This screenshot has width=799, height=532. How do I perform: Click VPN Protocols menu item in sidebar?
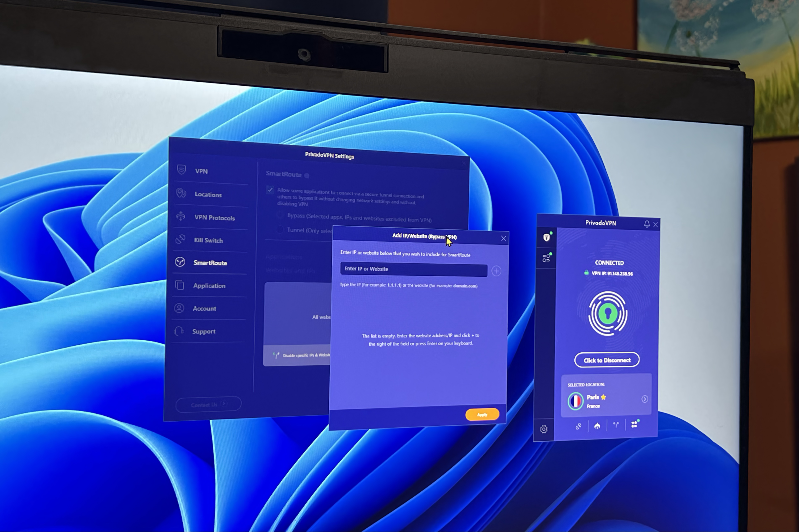point(214,218)
